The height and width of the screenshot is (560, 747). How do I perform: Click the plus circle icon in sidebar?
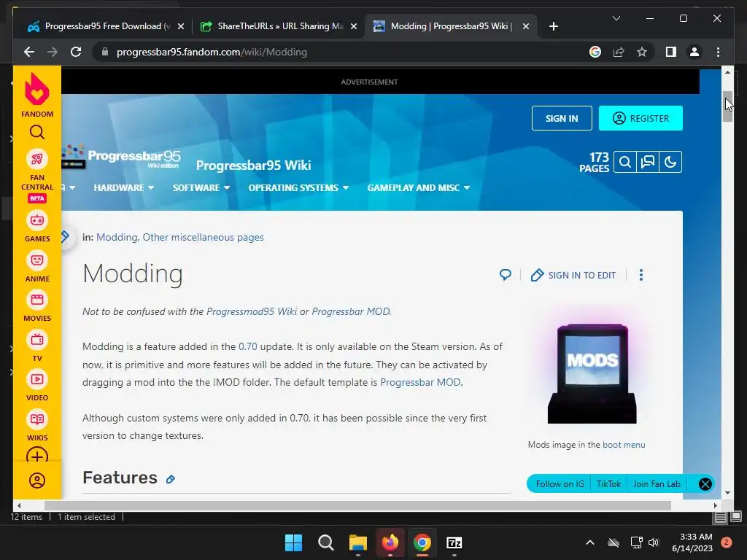click(x=37, y=455)
